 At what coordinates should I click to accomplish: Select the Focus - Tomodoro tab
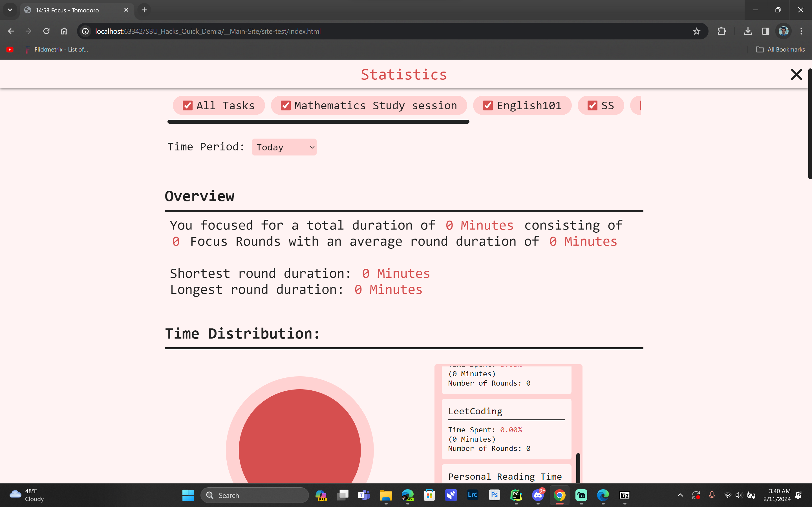click(67, 10)
